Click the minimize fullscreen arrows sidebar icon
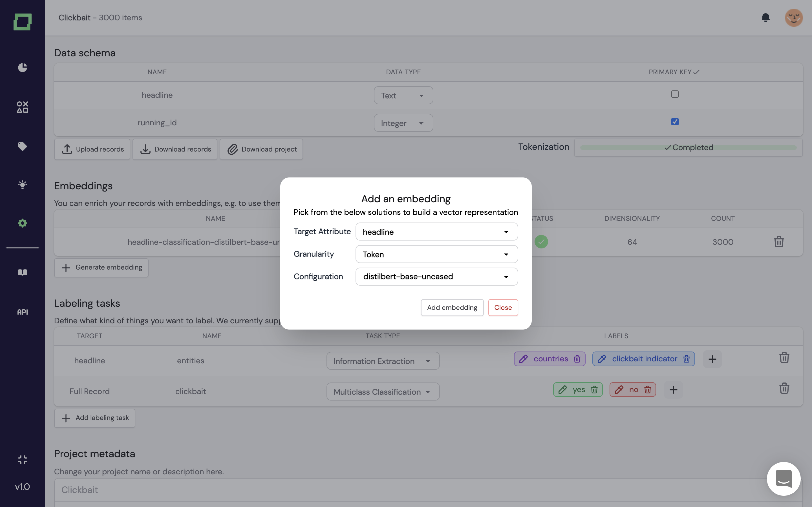The image size is (812, 507). [x=23, y=459]
